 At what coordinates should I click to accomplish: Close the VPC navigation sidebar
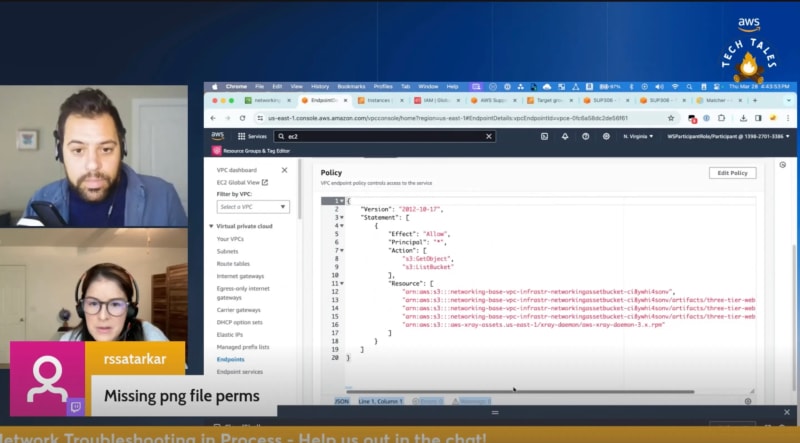tap(284, 171)
